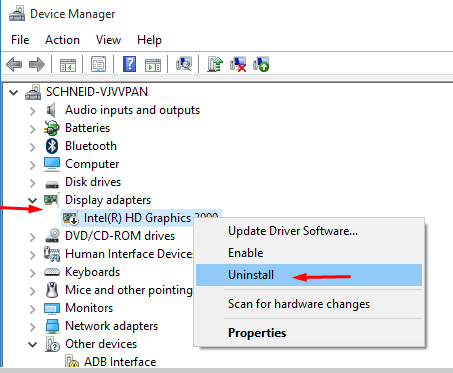Click the Bluetooth logo icon
The height and width of the screenshot is (373, 453).
point(52,146)
